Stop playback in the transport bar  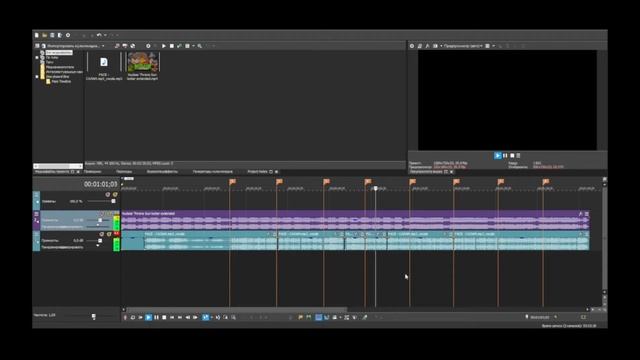164,318
